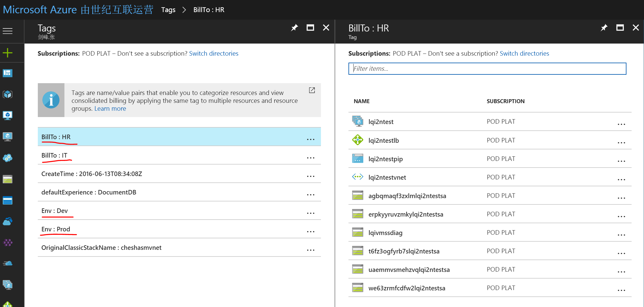Open t6fz3ogfyrb7slqi2ntestsa storage account
Screen dimensions: 644x307
click(x=404, y=251)
